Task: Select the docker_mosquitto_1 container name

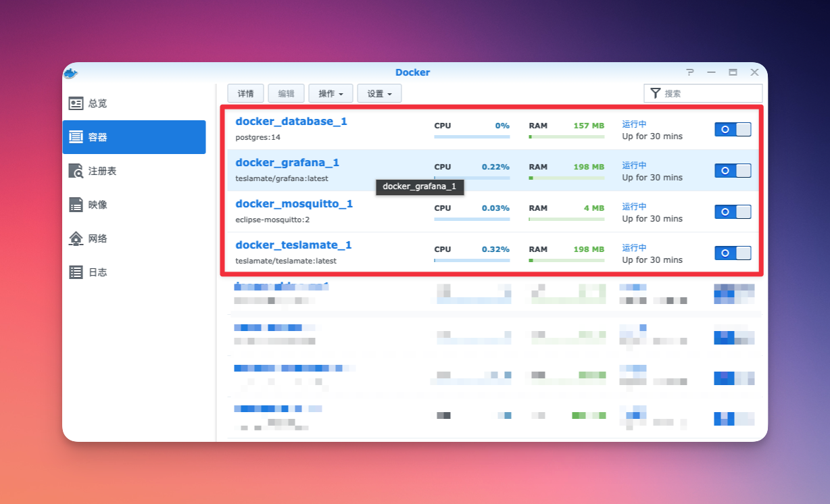Action: click(294, 204)
